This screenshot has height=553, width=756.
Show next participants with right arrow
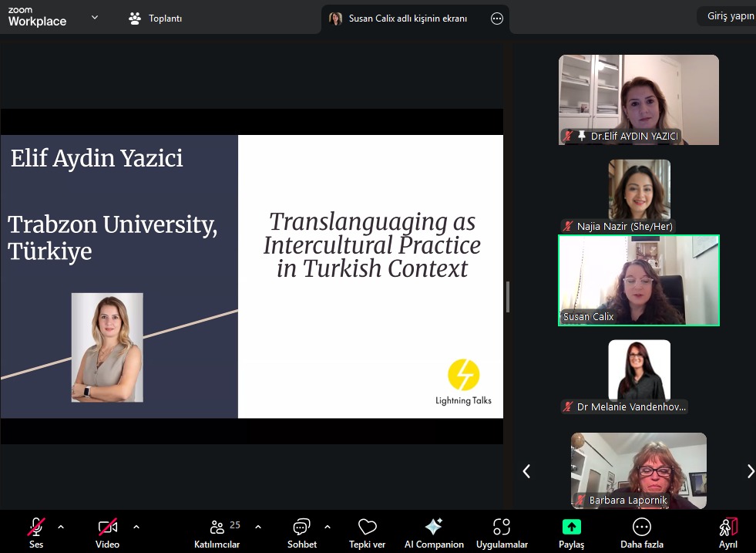coord(750,471)
